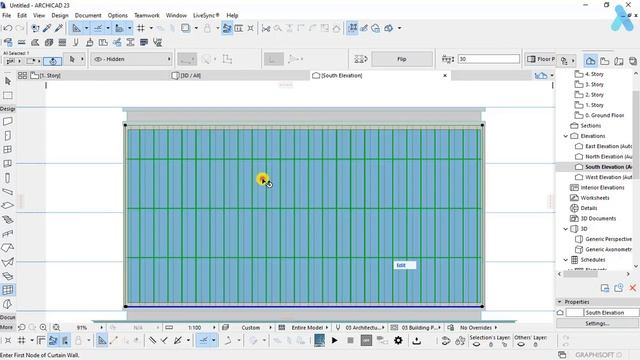
Task: Toggle the highlighted geometry method button in Info Box
Action: [53, 61]
